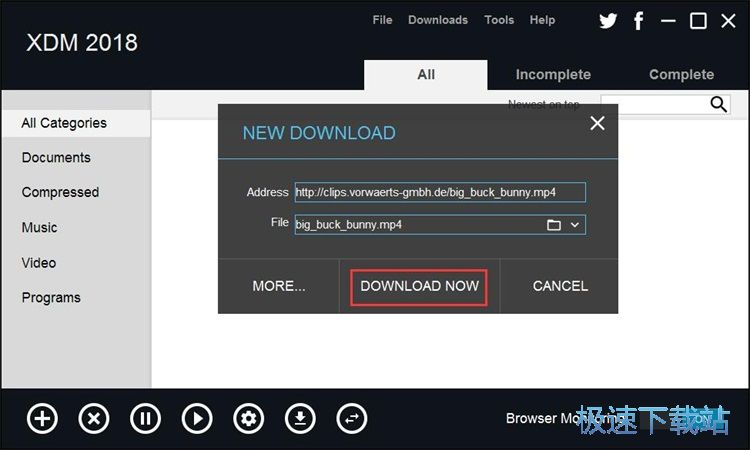Browse folder icon in File field

tap(554, 225)
